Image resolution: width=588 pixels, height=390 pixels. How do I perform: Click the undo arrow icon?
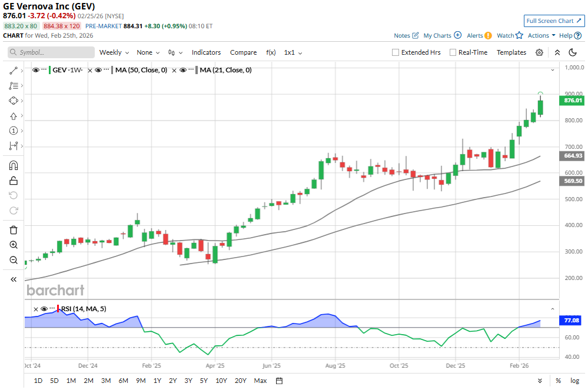click(x=14, y=195)
